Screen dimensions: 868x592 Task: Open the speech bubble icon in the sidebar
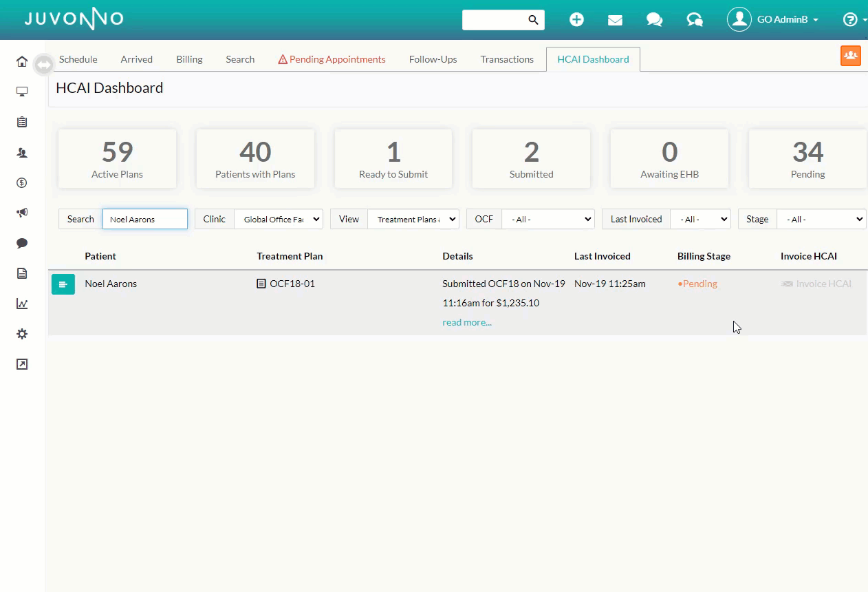tap(22, 243)
